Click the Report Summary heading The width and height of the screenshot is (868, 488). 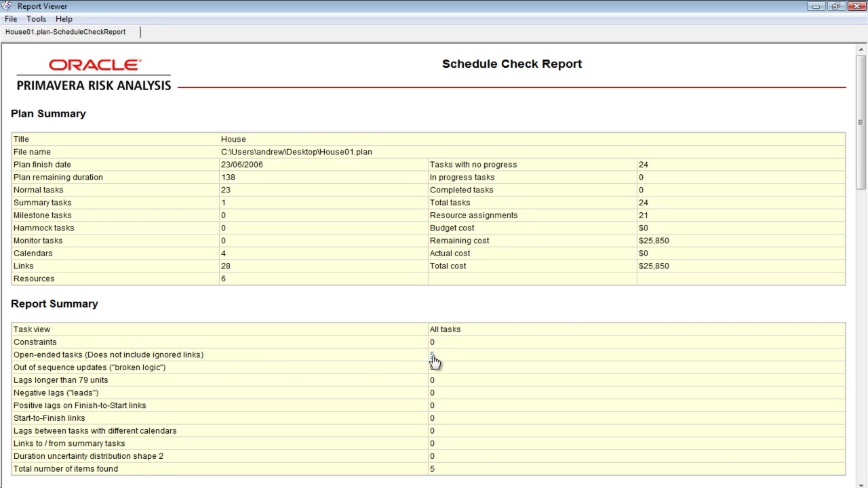tap(54, 304)
